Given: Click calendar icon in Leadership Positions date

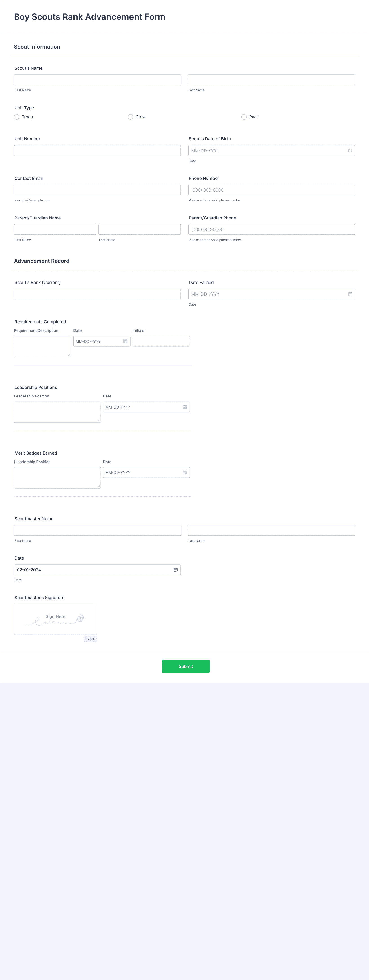Looking at the screenshot, I should tap(184, 407).
